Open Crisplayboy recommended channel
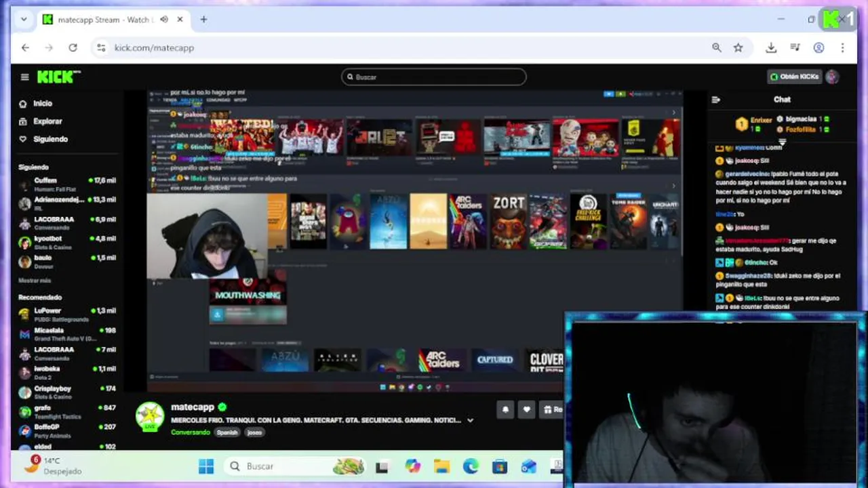 pos(67,392)
